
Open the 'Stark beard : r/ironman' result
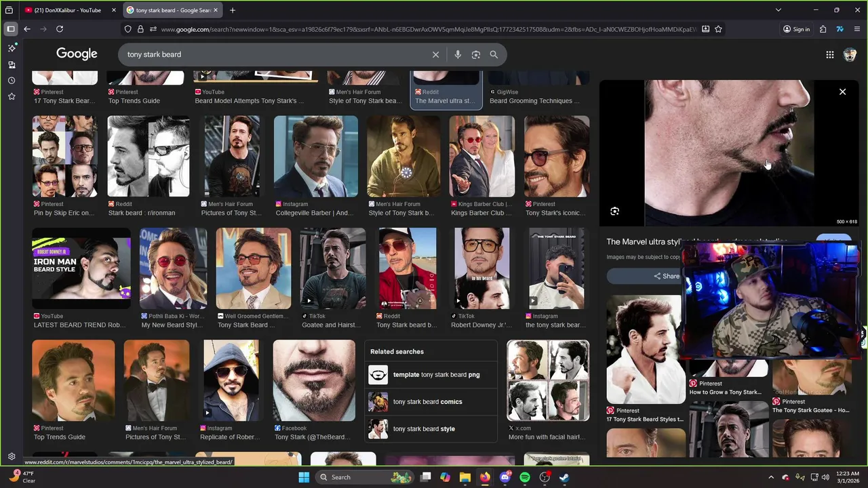(x=149, y=157)
